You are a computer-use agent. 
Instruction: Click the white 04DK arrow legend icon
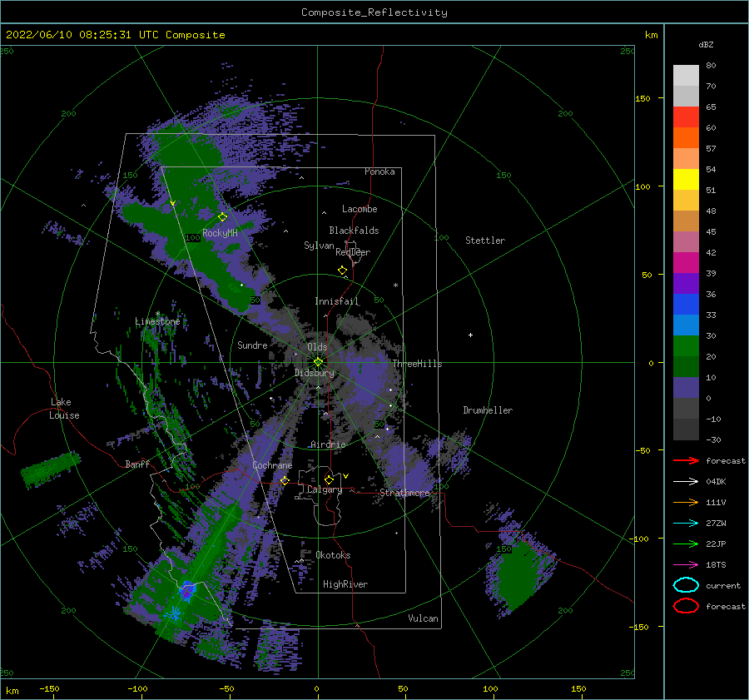(686, 482)
